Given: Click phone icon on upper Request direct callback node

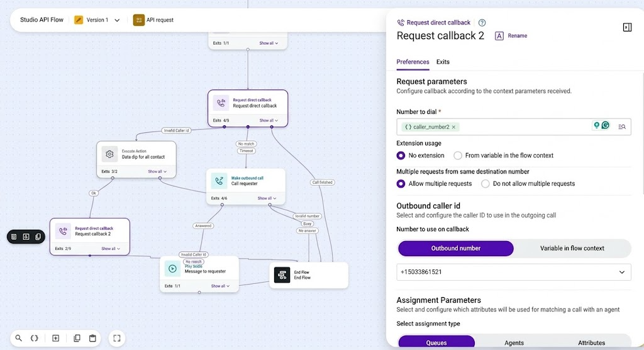Looking at the screenshot, I should click(x=221, y=103).
